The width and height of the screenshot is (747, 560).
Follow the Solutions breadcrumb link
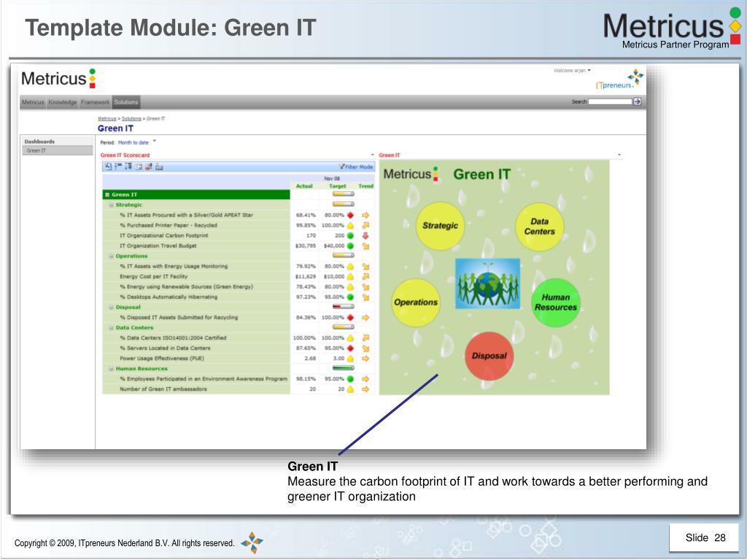[x=131, y=119]
